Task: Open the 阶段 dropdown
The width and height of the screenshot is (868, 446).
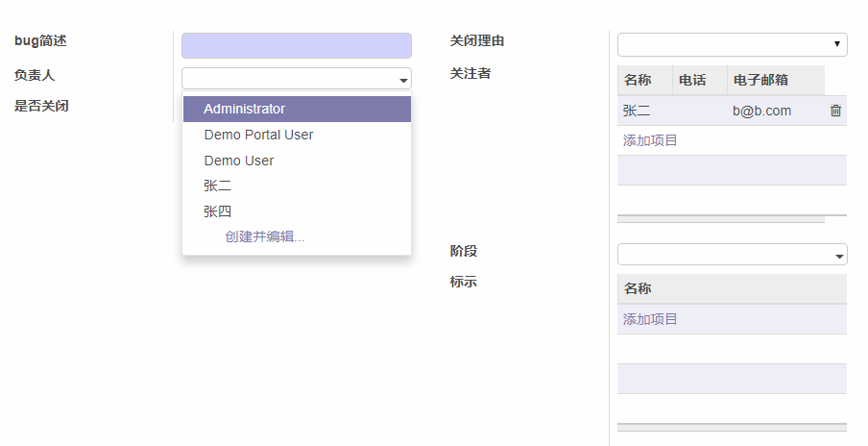Action: coord(732,255)
